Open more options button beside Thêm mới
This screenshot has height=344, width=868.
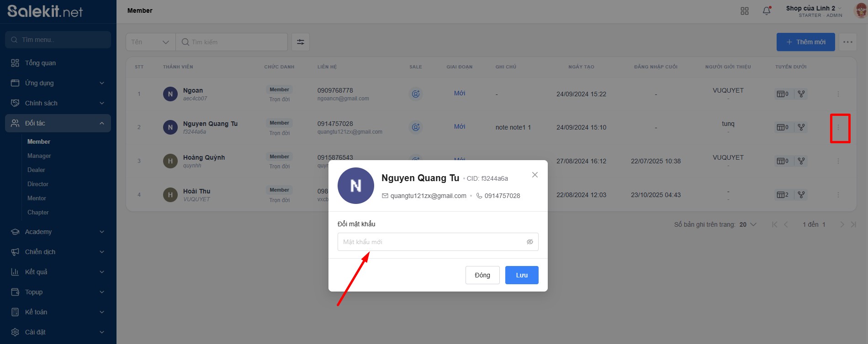[x=847, y=42]
